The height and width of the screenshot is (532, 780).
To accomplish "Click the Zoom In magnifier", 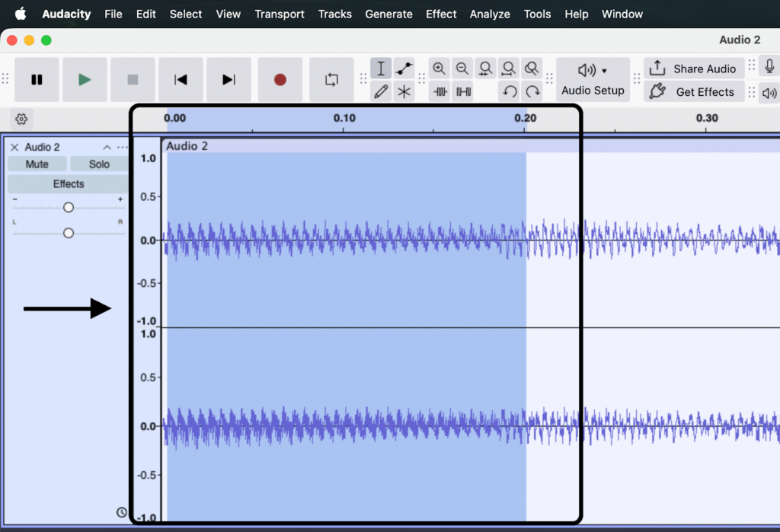I will point(440,68).
